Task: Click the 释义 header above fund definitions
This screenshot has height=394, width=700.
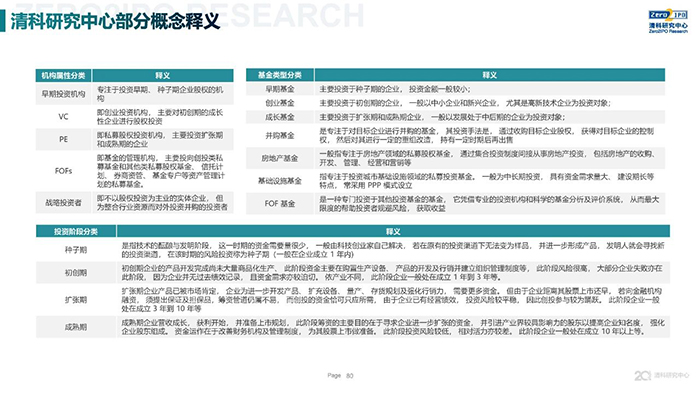Action: (490, 75)
